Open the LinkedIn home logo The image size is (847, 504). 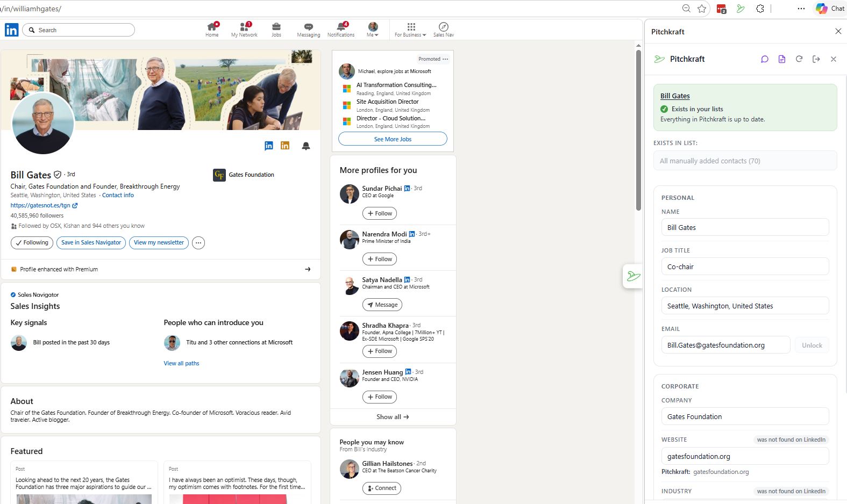(11, 30)
